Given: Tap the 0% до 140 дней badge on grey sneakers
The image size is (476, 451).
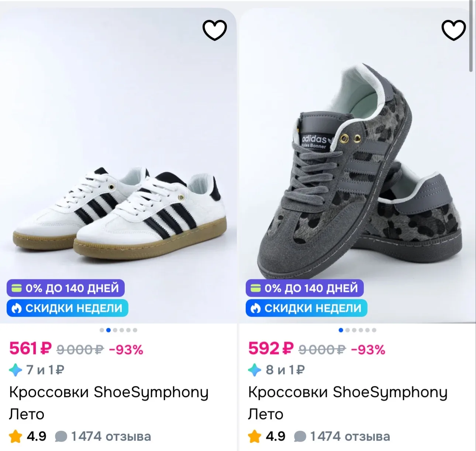Looking at the screenshot, I should click(304, 288).
